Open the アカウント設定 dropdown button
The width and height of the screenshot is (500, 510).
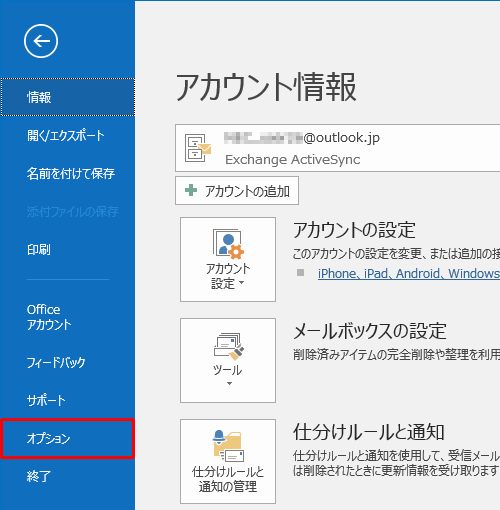coord(228,259)
